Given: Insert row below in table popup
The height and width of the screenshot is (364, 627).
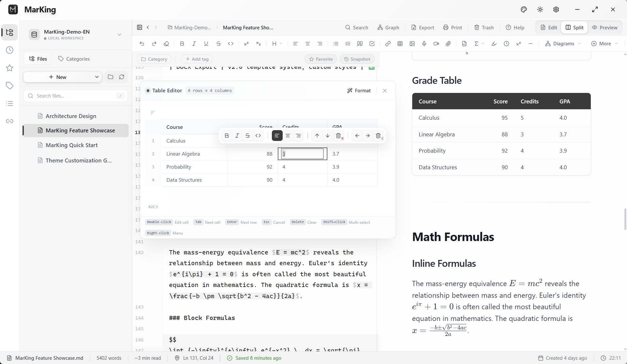Looking at the screenshot, I should point(328,136).
